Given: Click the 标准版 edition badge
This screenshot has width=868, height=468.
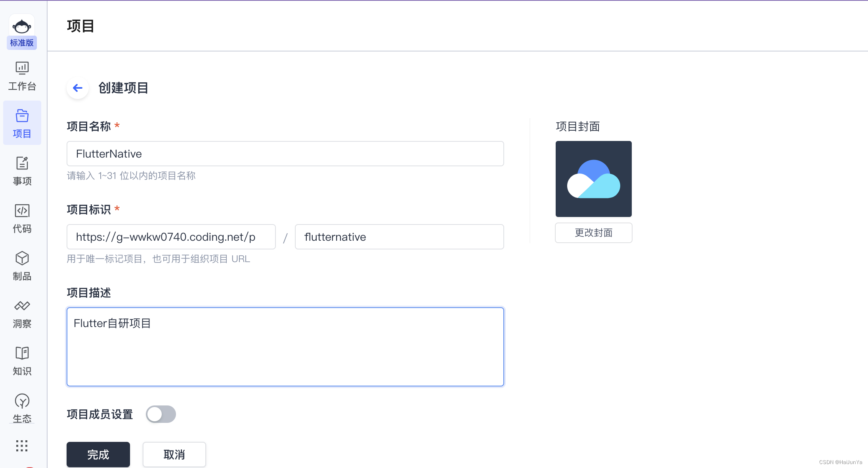Looking at the screenshot, I should click(x=22, y=43).
